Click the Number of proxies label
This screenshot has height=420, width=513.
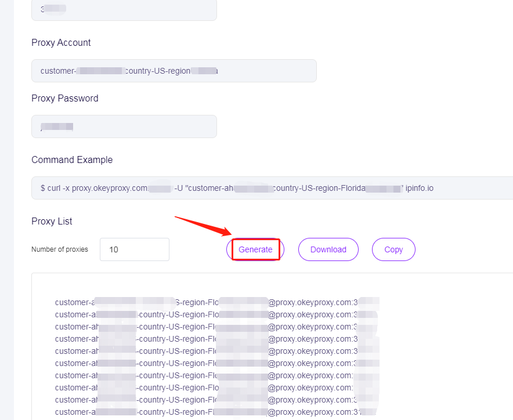(60, 249)
